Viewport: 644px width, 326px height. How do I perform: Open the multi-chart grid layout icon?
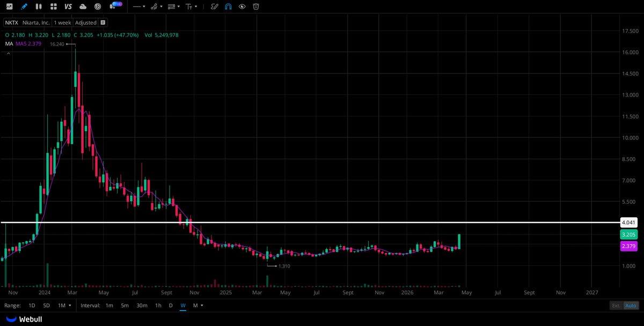[x=53, y=6]
